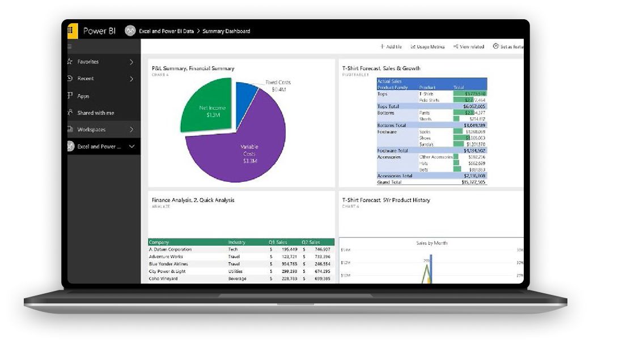
Task: Click the Fixed Costs $0.4M chart label
Action: (278, 86)
